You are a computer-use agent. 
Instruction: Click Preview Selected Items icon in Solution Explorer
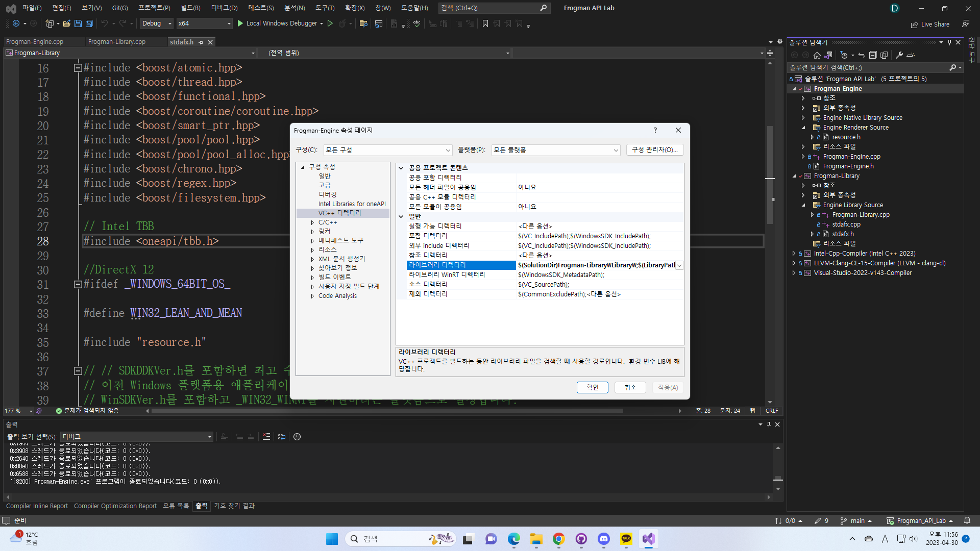[911, 55]
